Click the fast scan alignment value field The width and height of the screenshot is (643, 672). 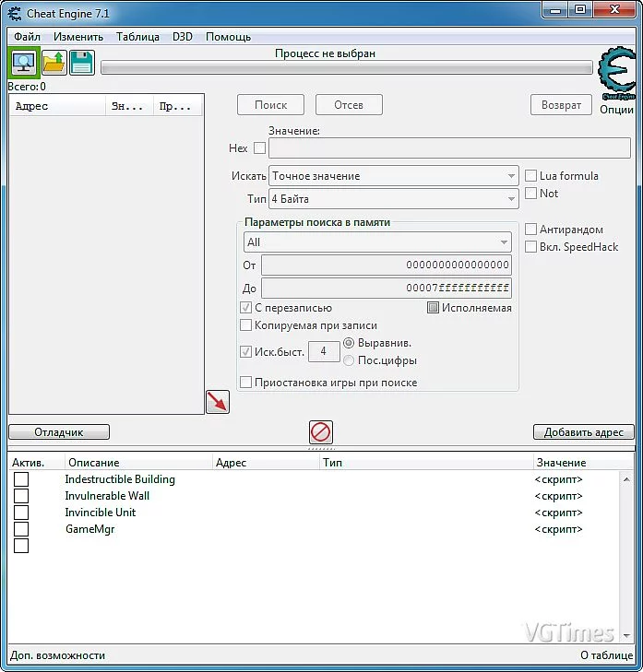click(324, 351)
